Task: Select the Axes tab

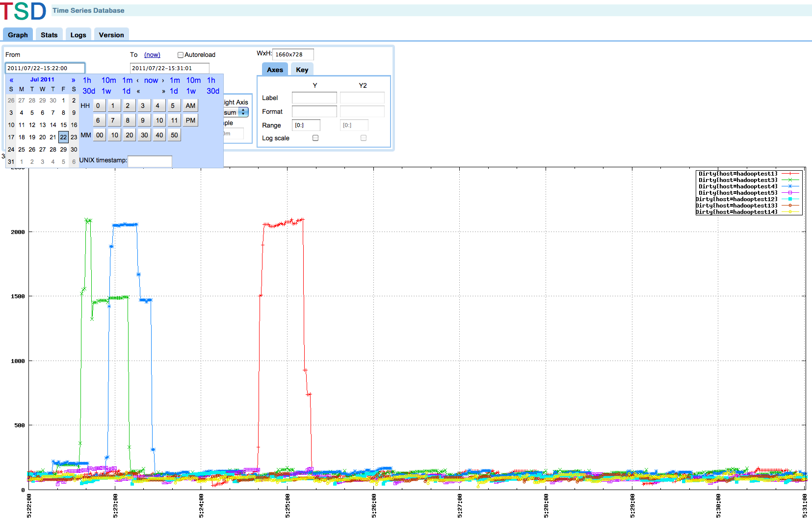Action: [x=275, y=69]
